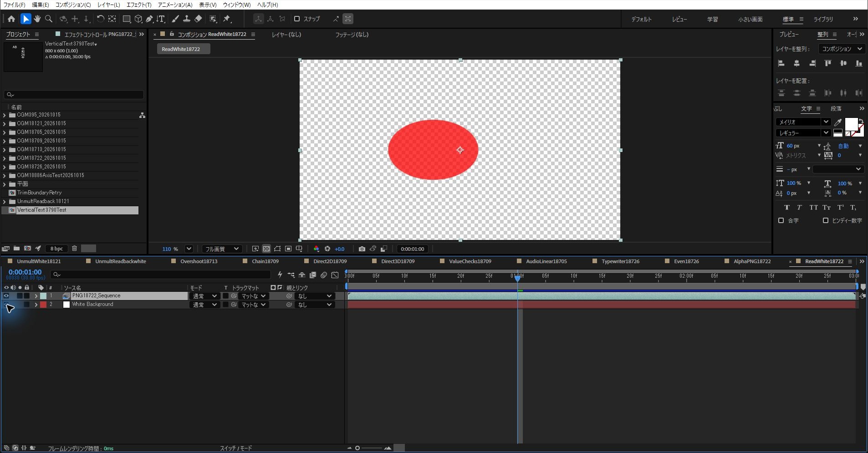The height and width of the screenshot is (453, 868).
Task: Select the Home icon in toolbar
Action: [11, 19]
